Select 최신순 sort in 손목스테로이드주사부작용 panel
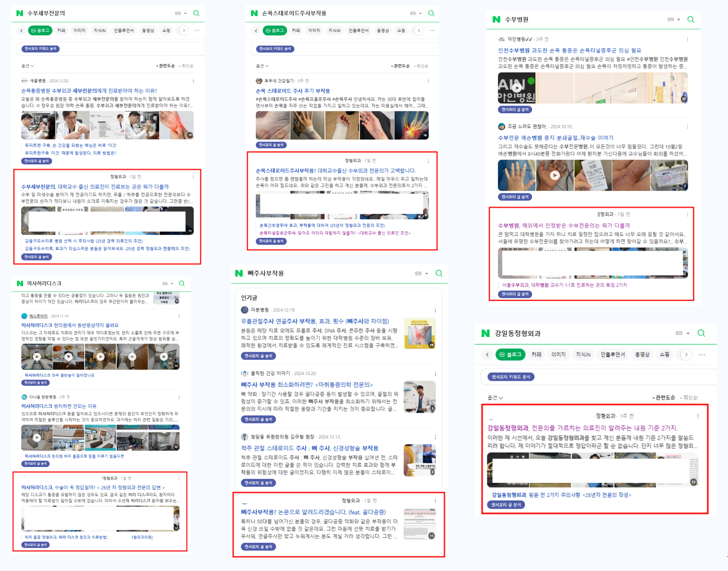 pos(422,66)
